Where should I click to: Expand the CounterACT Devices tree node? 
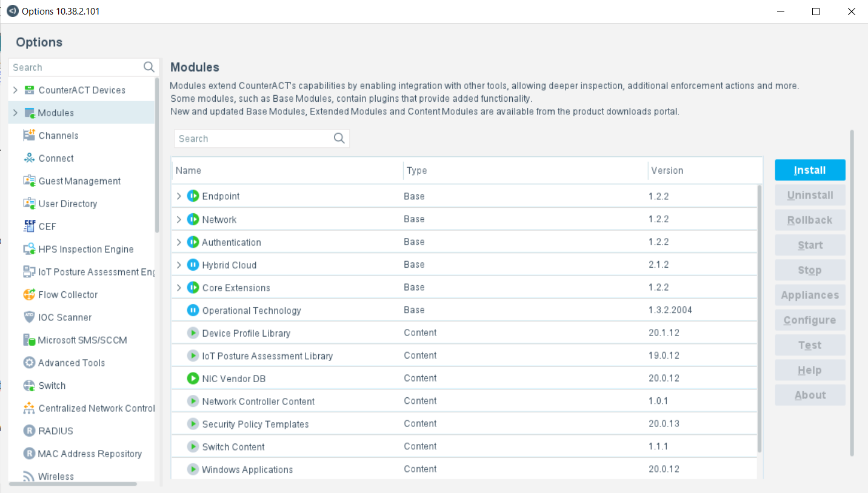click(15, 90)
